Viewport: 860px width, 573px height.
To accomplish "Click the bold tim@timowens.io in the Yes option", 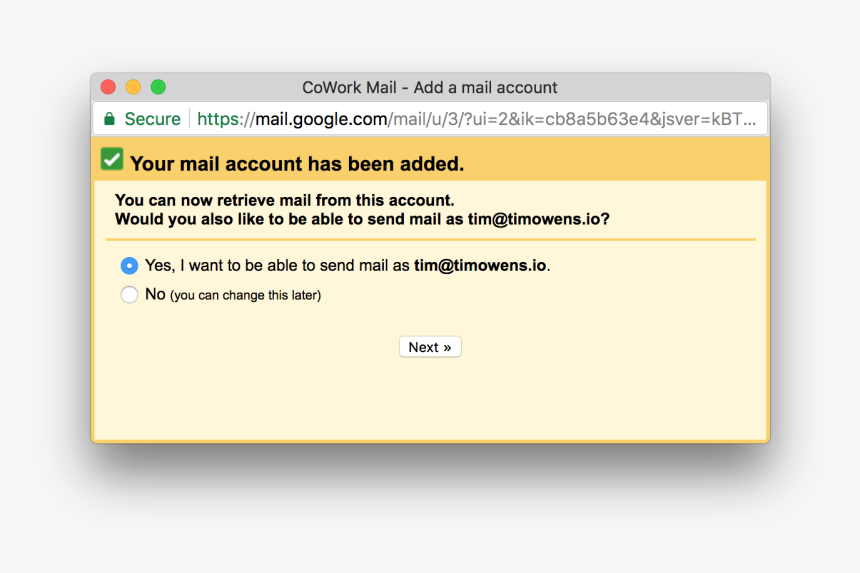I will coord(480,266).
